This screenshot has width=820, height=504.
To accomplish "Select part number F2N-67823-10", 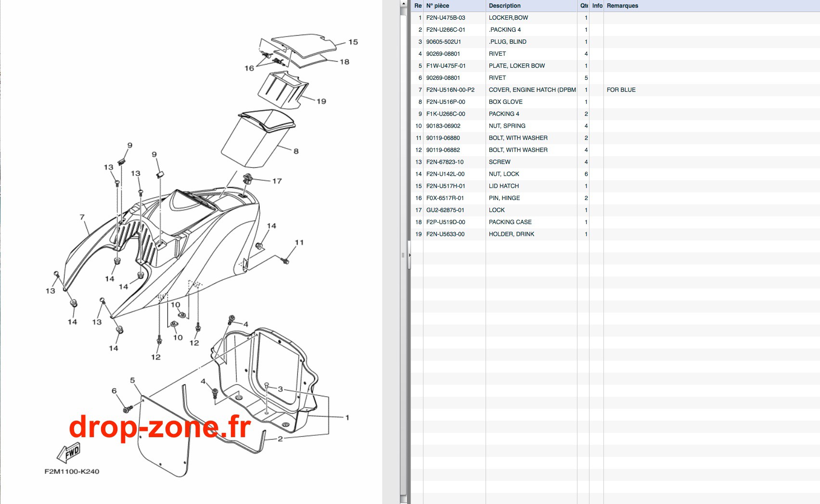I will [445, 162].
